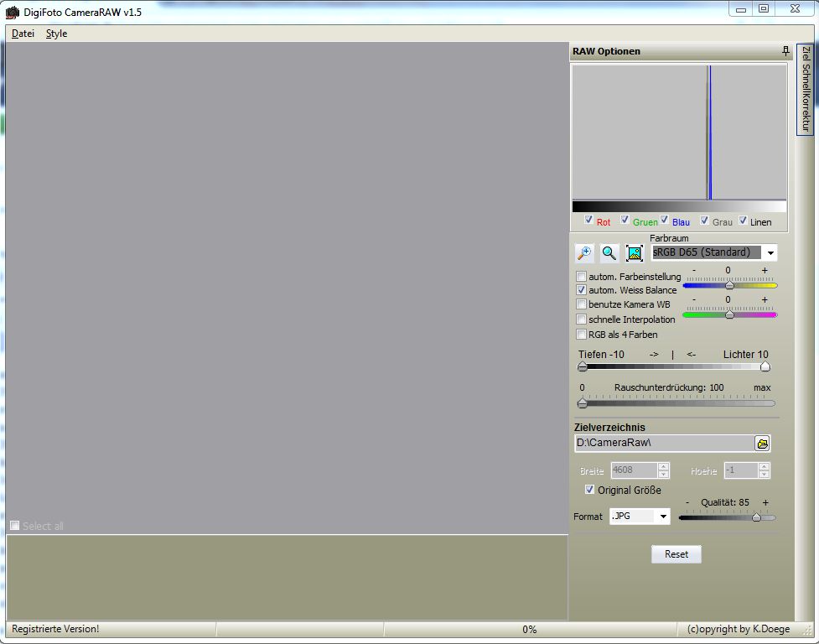This screenshot has width=819, height=644.
Task: Click the pin icon of RAW Optionen
Action: [x=785, y=51]
